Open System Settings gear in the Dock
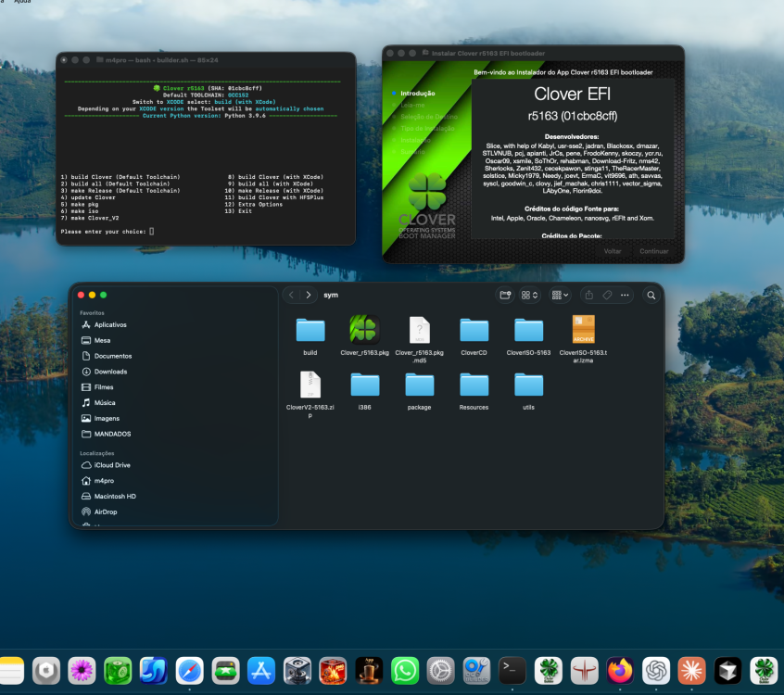The image size is (784, 695). click(x=440, y=671)
